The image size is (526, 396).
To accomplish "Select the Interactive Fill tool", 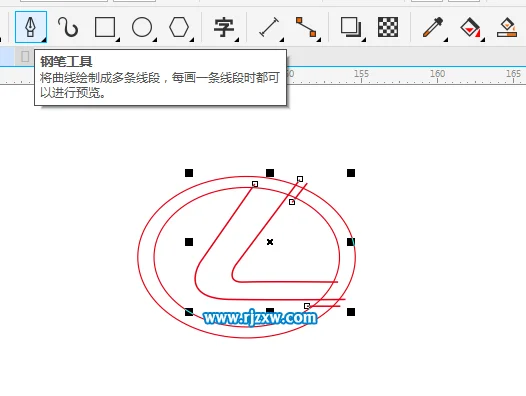I will coord(470,27).
